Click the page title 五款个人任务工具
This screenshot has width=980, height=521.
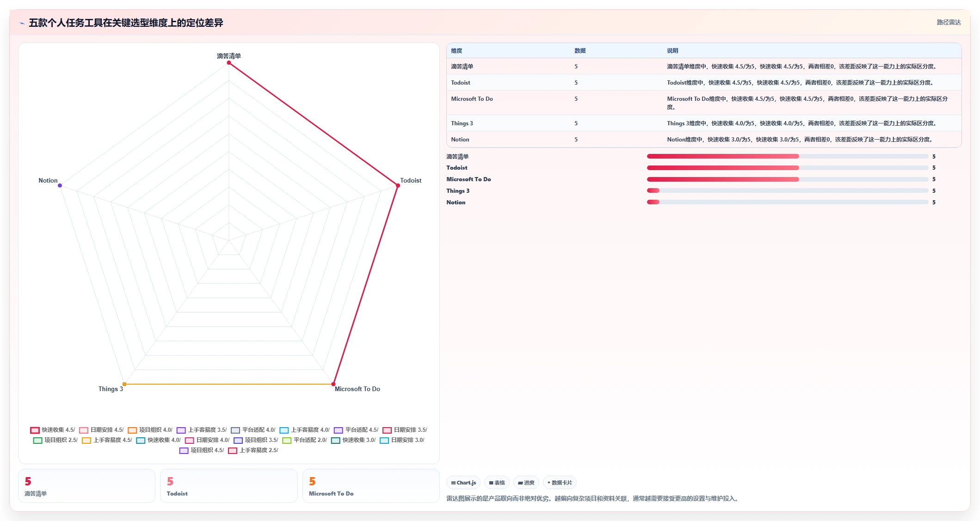126,23
